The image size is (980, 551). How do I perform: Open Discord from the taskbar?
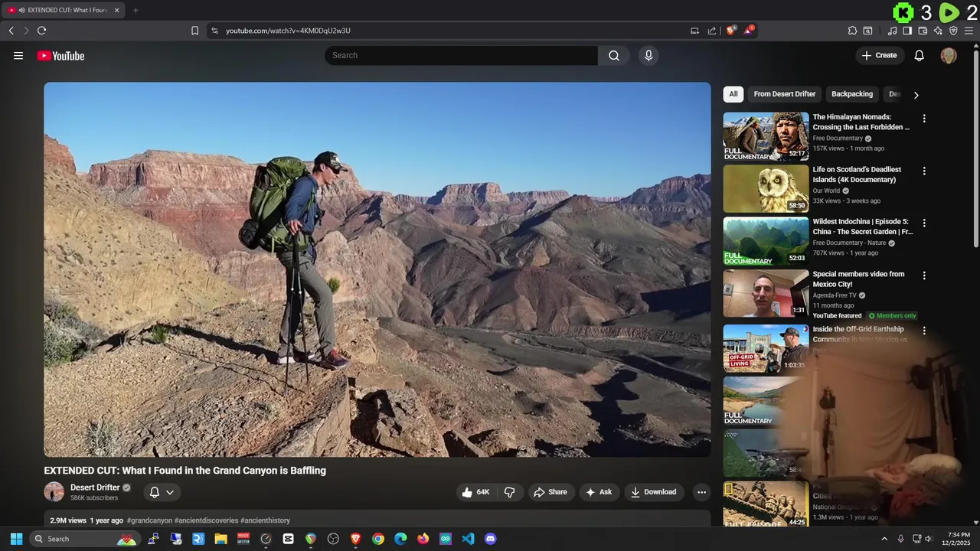coord(491,539)
